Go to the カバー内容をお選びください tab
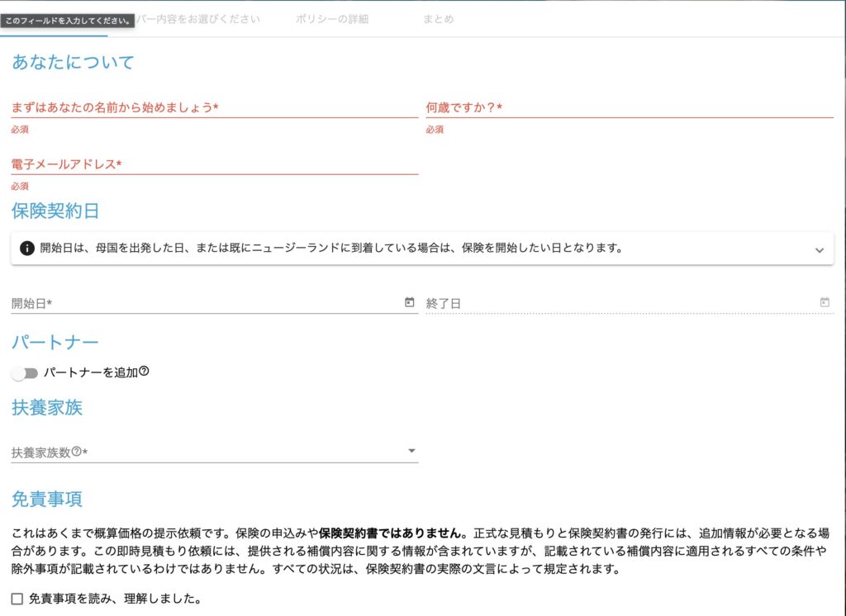The width and height of the screenshot is (846, 616). tap(198, 19)
